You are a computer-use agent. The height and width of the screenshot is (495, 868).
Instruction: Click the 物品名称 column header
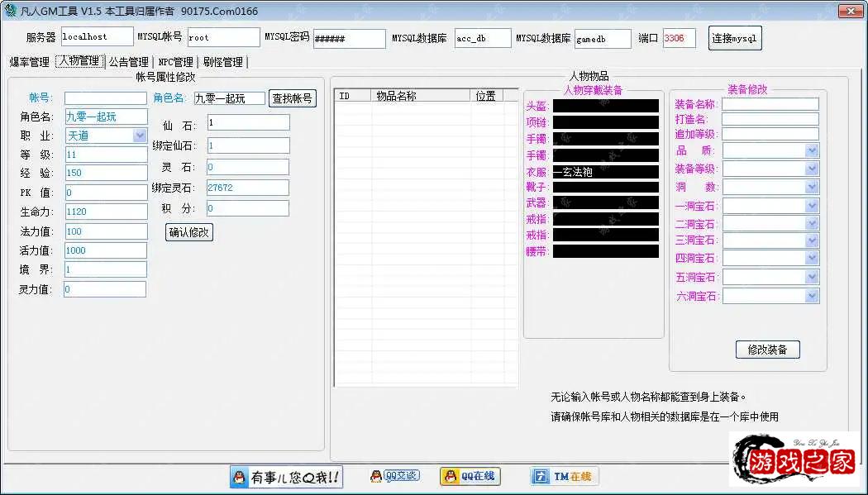pos(395,95)
